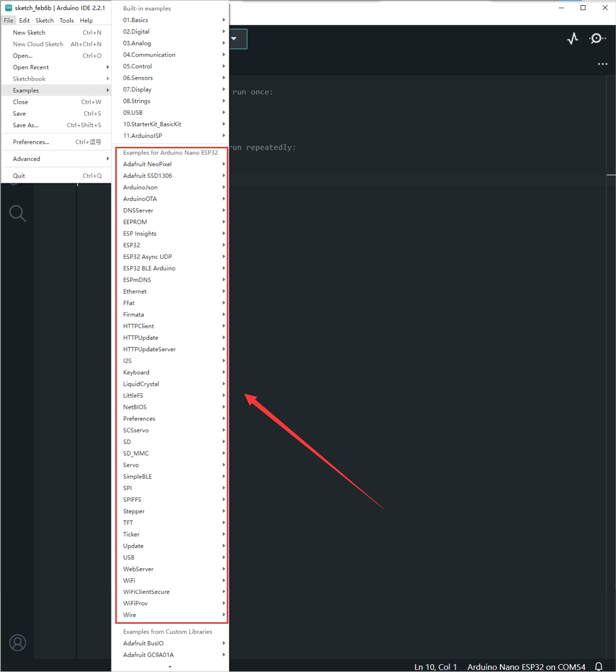This screenshot has height=672, width=616.
Task: Open the board selector dropdown arrow
Action: [x=234, y=39]
